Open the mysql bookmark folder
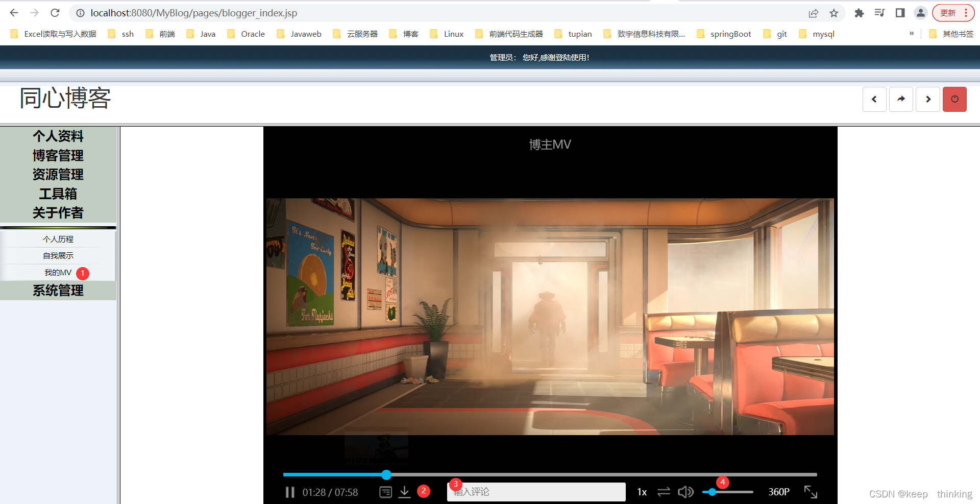The width and height of the screenshot is (980, 504). coord(817,34)
